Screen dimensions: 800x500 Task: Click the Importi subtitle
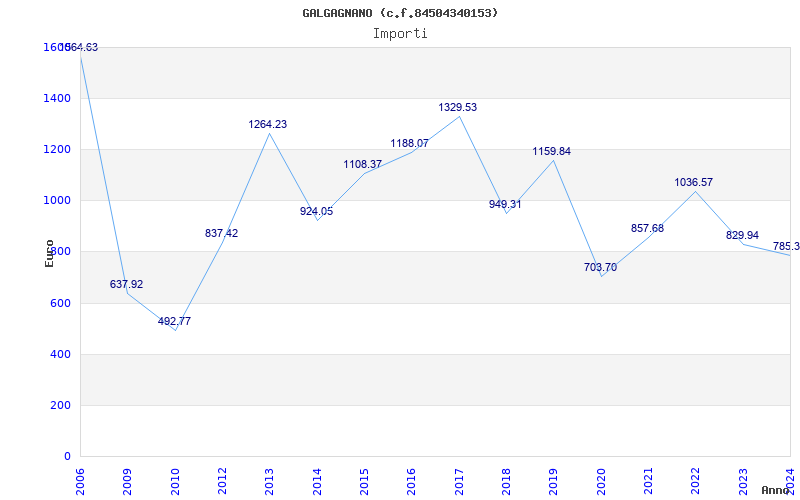tap(400, 34)
